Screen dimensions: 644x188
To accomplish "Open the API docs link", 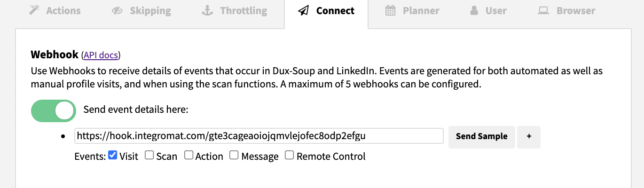I will click(x=101, y=55).
